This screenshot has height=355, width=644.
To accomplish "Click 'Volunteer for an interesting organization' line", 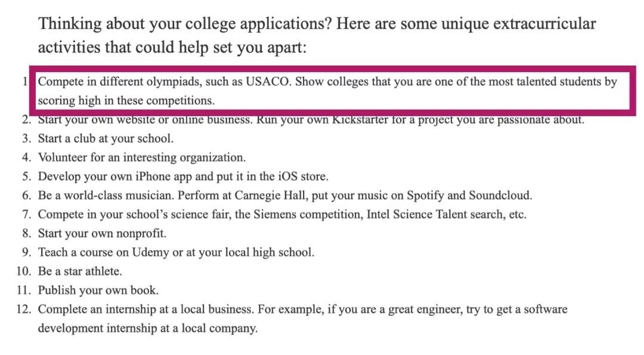I will 142,157.
